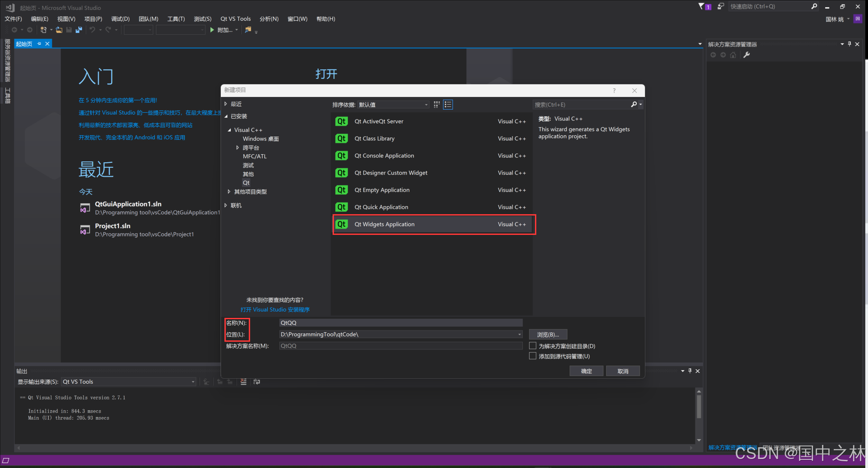Click the Qt icon beside Qt Class Library
The height and width of the screenshot is (468, 868).
coord(342,138)
